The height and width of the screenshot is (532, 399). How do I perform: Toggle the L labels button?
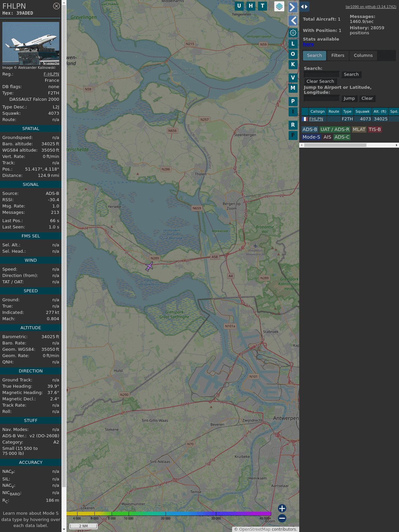(293, 44)
